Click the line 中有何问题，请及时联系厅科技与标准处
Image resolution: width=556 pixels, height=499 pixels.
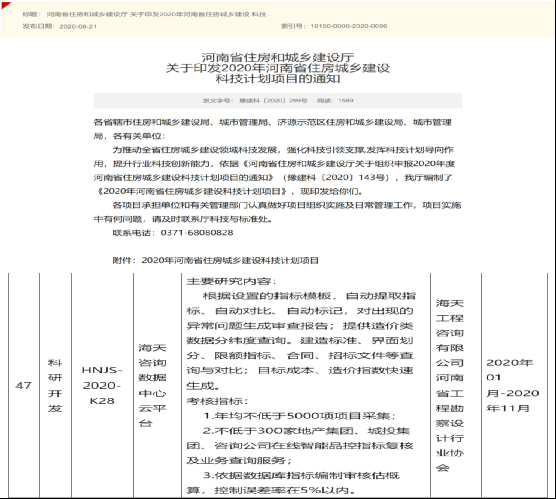(184, 219)
